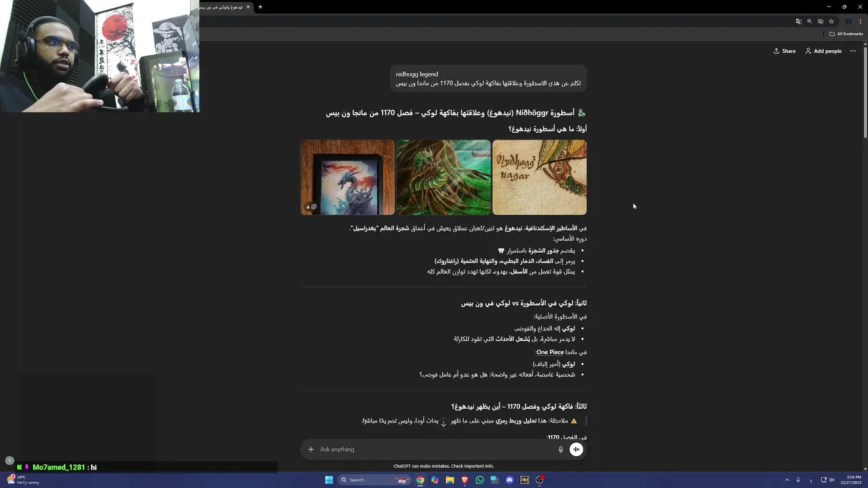Click the chat message from Mo7amed_1281
Image resolution: width=868 pixels, height=488 pixels.
pyautogui.click(x=57, y=467)
